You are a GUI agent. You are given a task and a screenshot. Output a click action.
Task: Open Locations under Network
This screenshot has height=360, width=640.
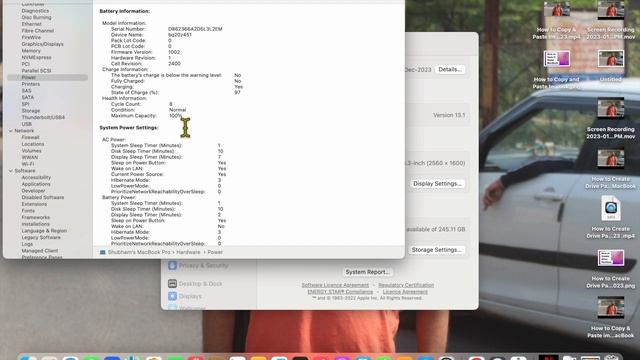[x=33, y=144]
